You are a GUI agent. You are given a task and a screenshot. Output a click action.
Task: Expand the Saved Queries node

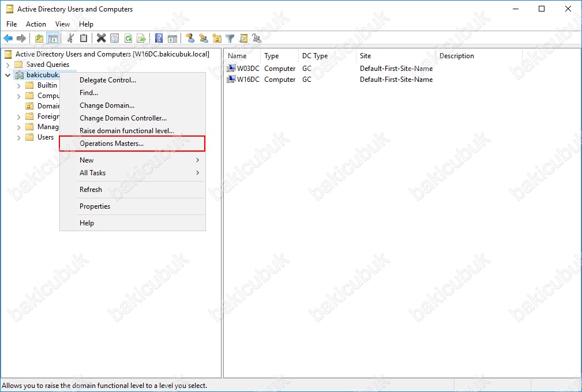coord(8,65)
